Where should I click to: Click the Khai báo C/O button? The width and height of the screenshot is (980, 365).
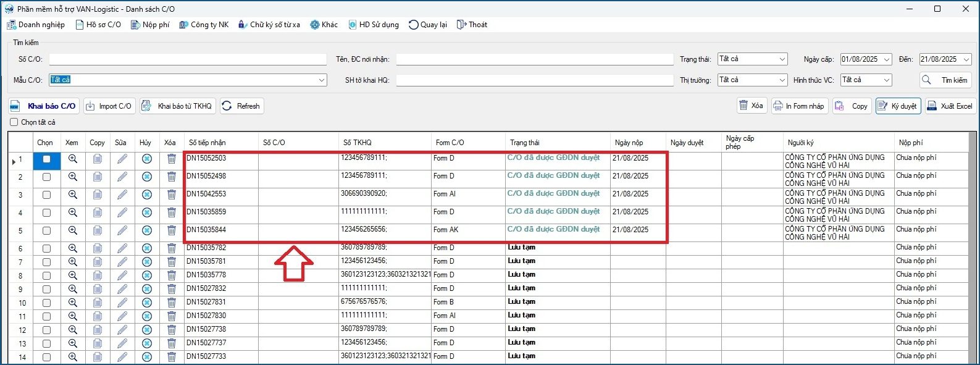click(x=44, y=106)
